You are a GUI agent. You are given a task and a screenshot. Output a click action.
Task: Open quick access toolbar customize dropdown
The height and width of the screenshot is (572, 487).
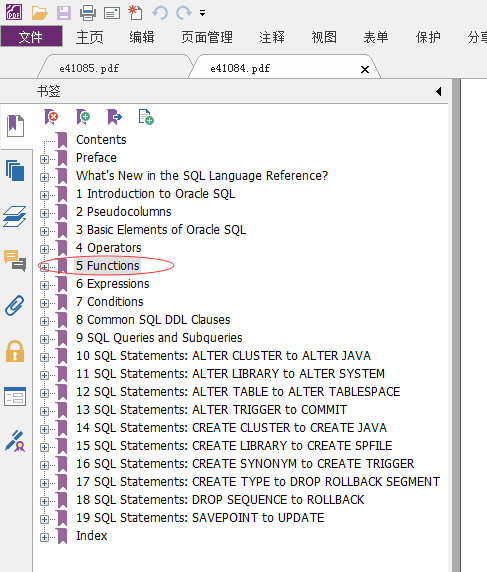pyautogui.click(x=202, y=13)
